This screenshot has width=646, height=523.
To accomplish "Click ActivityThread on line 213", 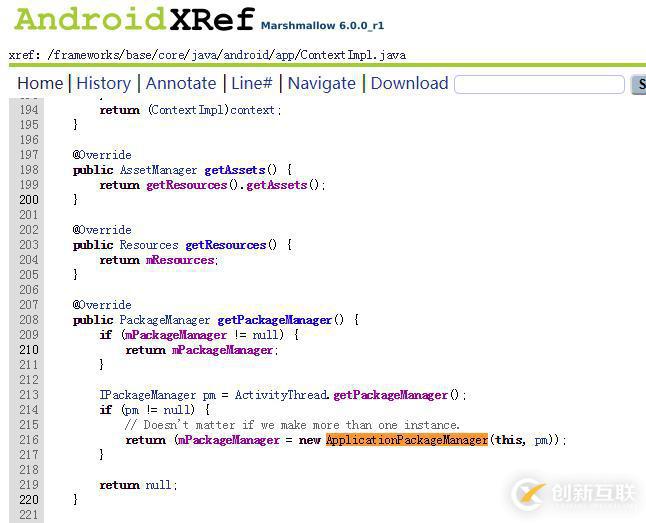I will pyautogui.click(x=281, y=395).
